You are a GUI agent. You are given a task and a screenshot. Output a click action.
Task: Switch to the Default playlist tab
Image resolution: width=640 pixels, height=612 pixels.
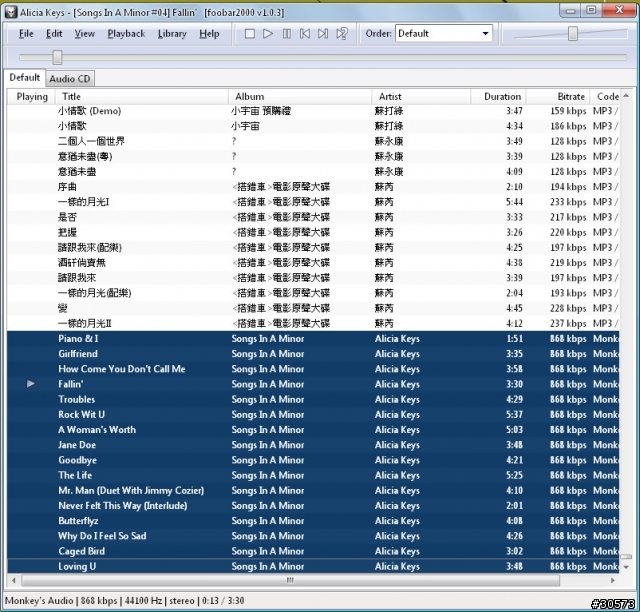tap(24, 78)
